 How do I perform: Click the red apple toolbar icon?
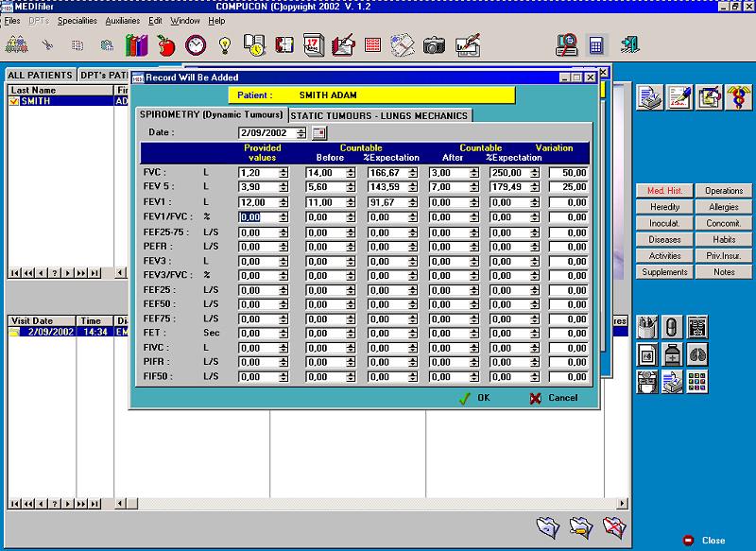166,45
